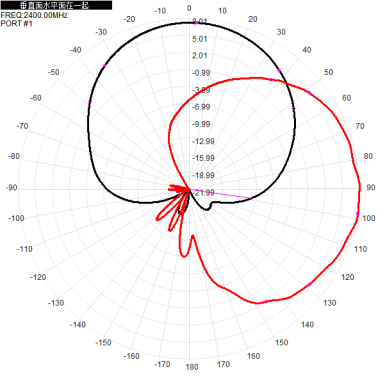Pick the -21.99 gain scale value
The height and width of the screenshot is (378, 378).
point(203,192)
